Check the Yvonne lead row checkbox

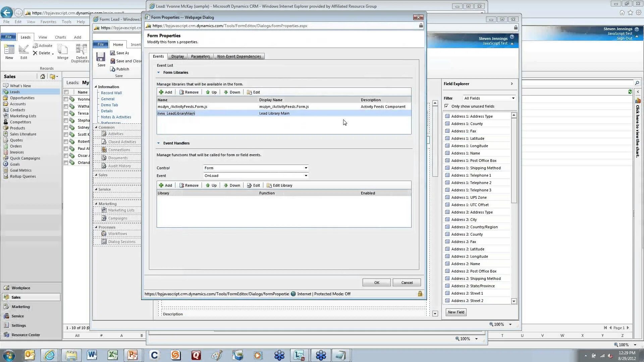66,99
